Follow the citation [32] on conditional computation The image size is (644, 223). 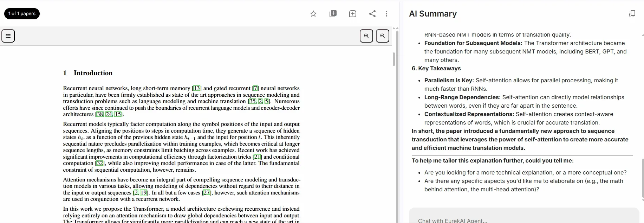click(100, 163)
